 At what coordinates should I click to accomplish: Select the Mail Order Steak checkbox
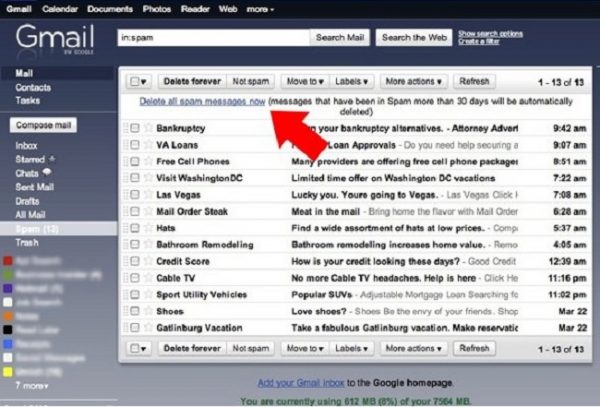point(135,211)
